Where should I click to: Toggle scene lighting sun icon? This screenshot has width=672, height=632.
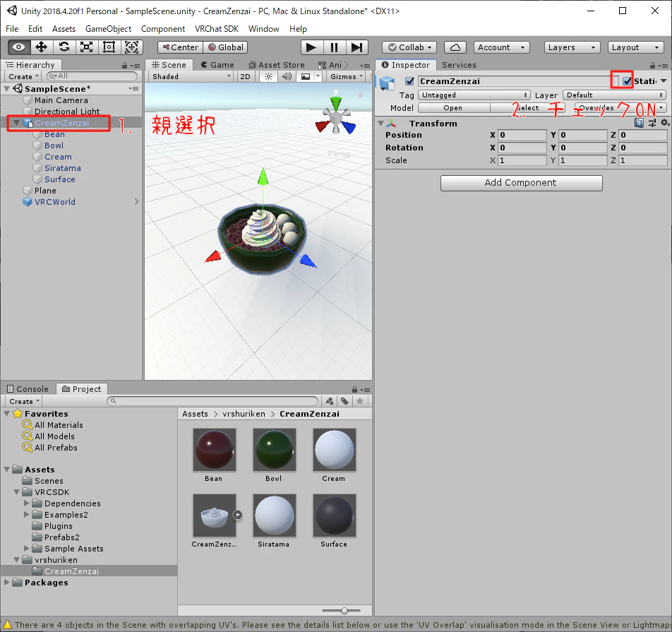(268, 77)
